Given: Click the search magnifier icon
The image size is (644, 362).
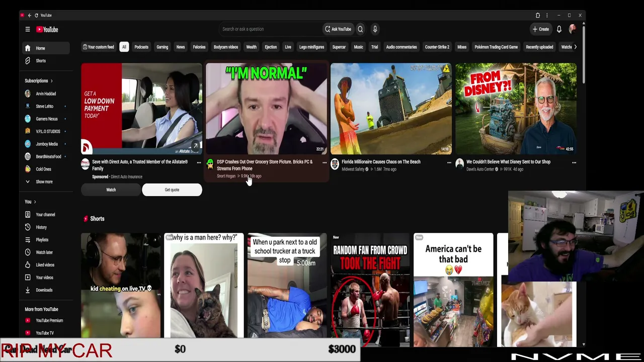Looking at the screenshot, I should pyautogui.click(x=360, y=29).
